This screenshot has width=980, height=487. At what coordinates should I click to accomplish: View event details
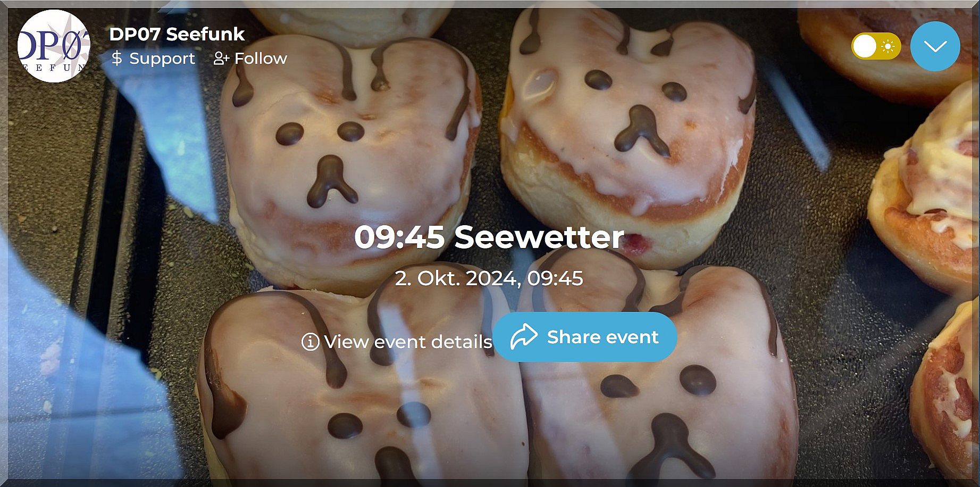pyautogui.click(x=397, y=342)
